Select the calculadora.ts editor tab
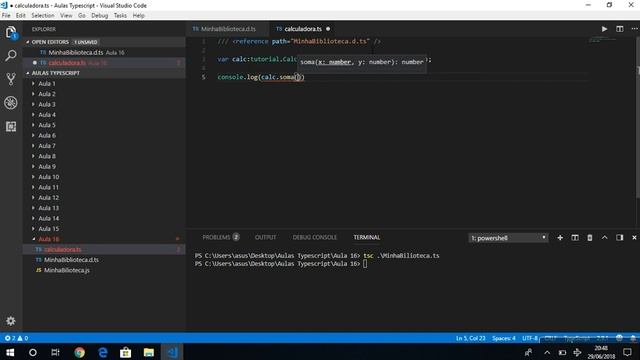This screenshot has width=640, height=360. tap(303, 29)
